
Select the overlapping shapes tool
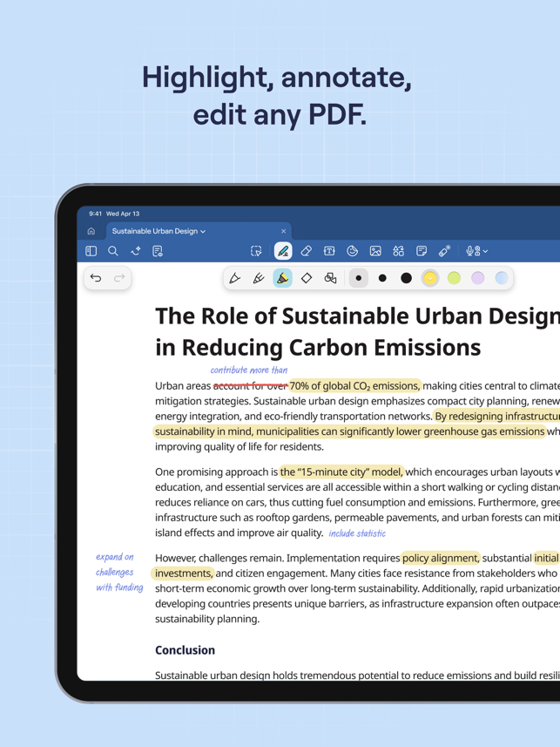(x=330, y=278)
